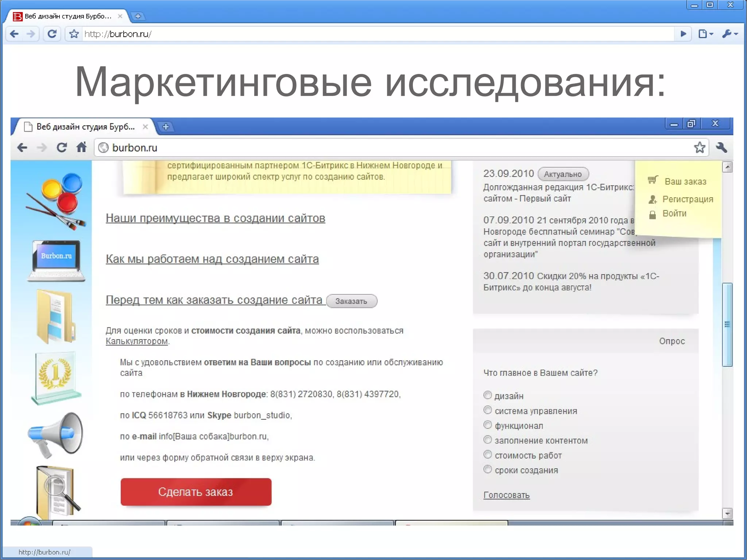Open 'Регистрация' link

click(x=688, y=199)
